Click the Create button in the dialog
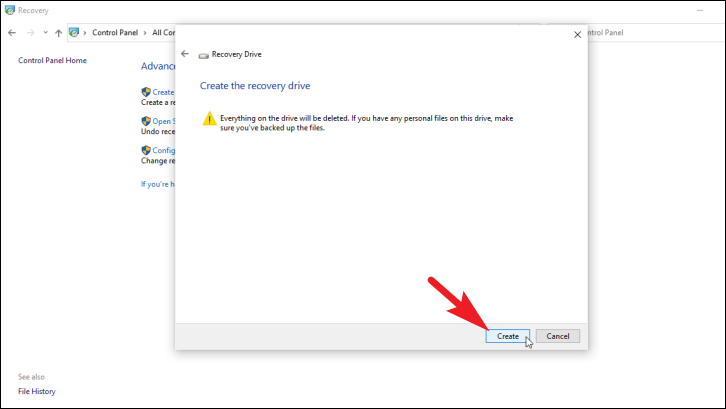Image resolution: width=726 pixels, height=409 pixels. click(507, 336)
